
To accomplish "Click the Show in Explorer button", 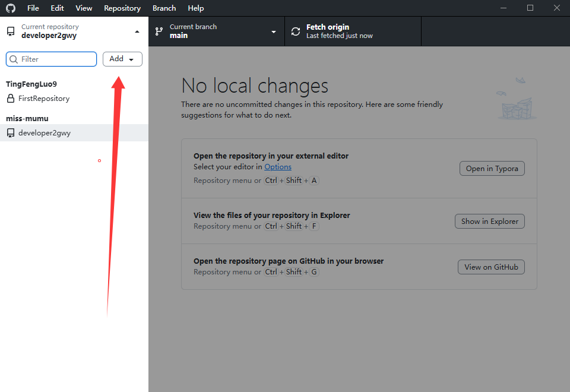I will [489, 222].
